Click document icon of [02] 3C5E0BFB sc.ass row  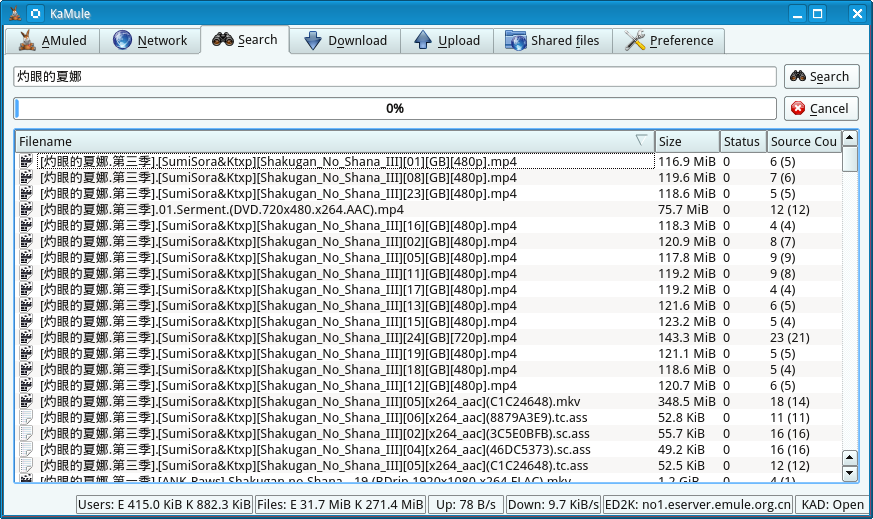[x=26, y=434]
